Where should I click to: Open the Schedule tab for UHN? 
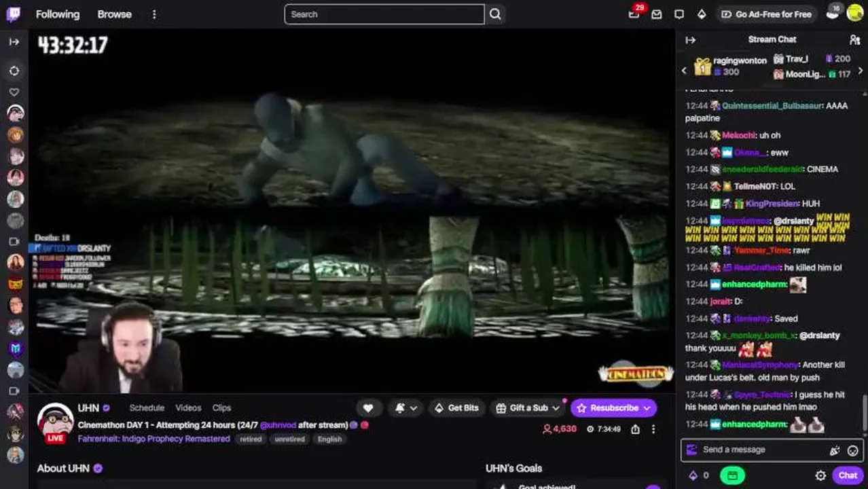[147, 408]
